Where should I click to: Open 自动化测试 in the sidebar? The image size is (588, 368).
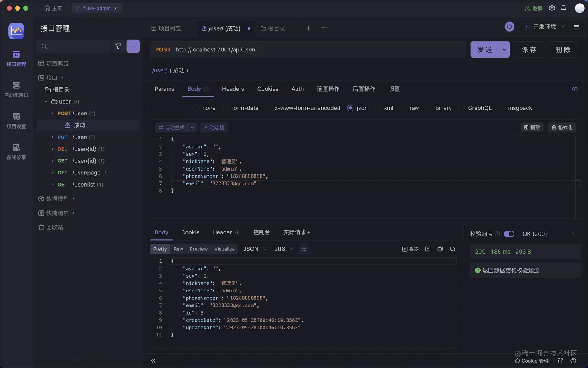pyautogui.click(x=16, y=90)
